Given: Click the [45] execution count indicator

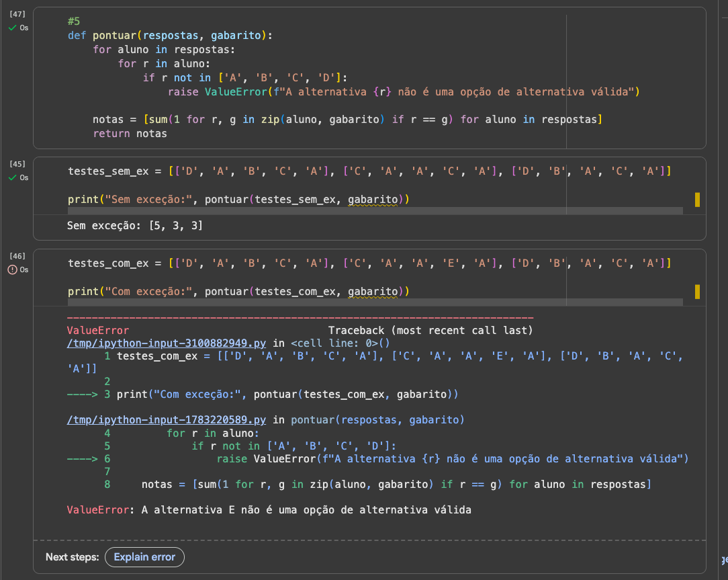Looking at the screenshot, I should [x=18, y=164].
